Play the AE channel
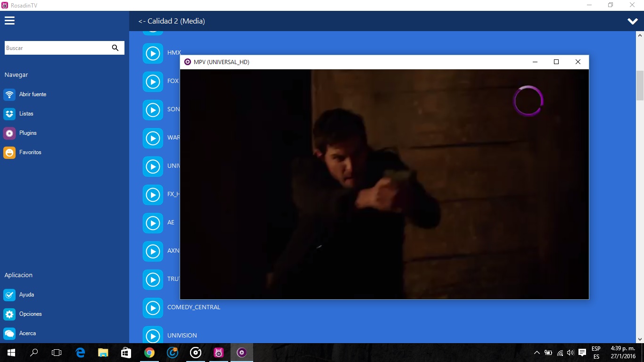Screen dimensions: 644x362 [153, 223]
